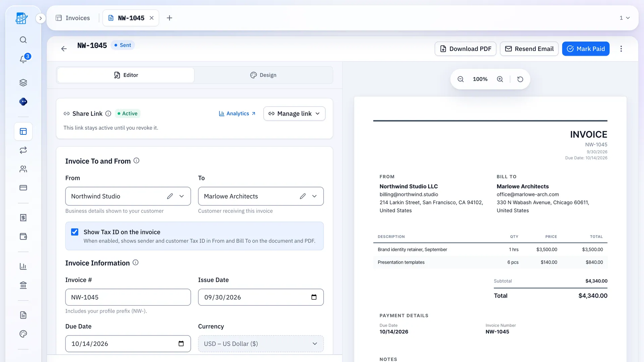The height and width of the screenshot is (362, 644).
Task: Open Due Date calendar picker icon
Action: pyautogui.click(x=181, y=344)
